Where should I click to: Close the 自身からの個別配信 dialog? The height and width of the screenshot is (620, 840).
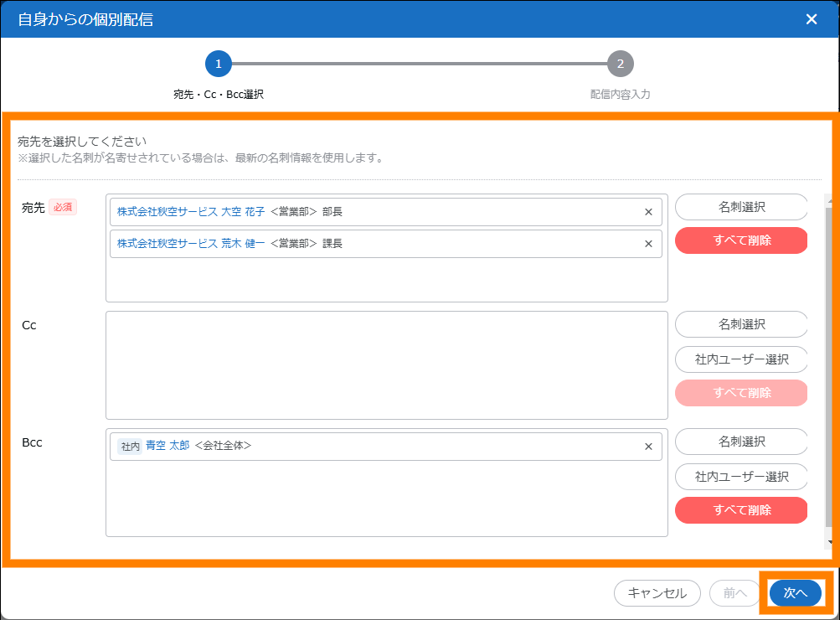coord(811,19)
